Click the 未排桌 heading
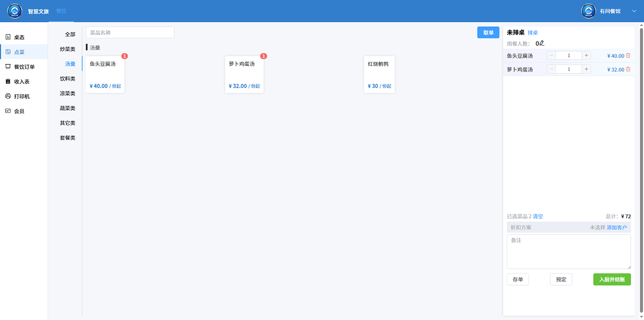The width and height of the screenshot is (644, 320). tap(516, 32)
